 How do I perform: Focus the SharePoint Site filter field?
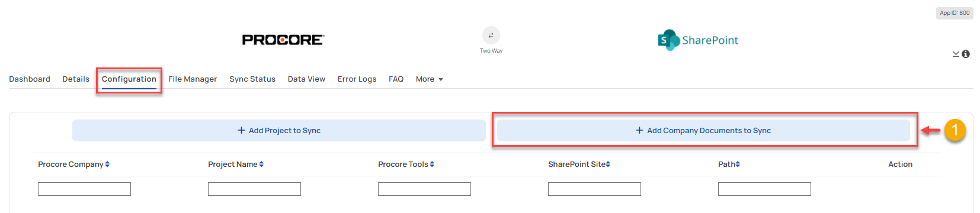tap(594, 189)
